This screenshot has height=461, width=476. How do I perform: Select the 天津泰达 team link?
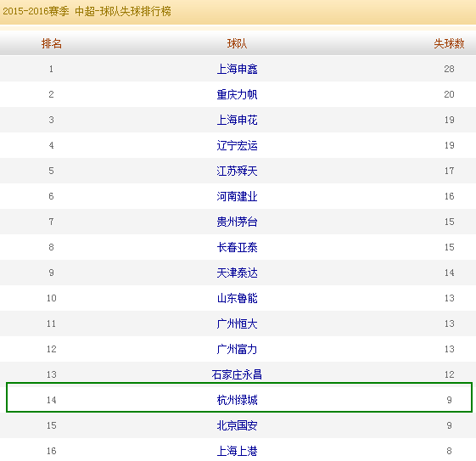[237, 273]
